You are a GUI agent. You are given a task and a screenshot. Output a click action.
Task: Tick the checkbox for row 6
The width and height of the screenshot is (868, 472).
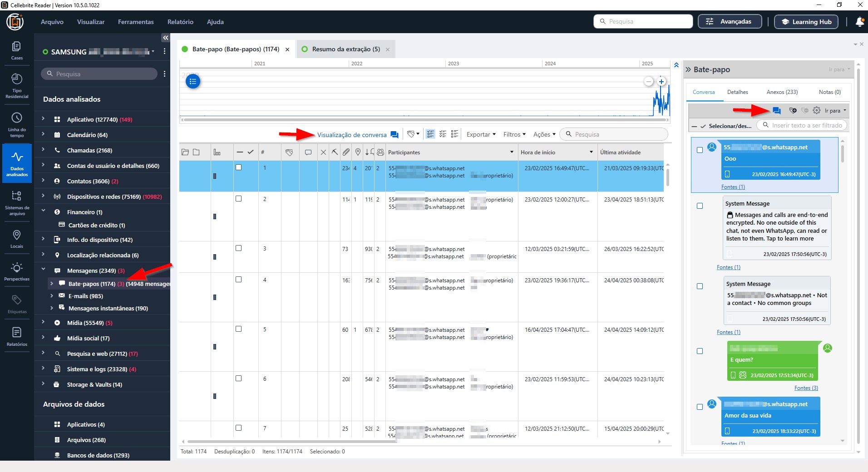pyautogui.click(x=238, y=379)
